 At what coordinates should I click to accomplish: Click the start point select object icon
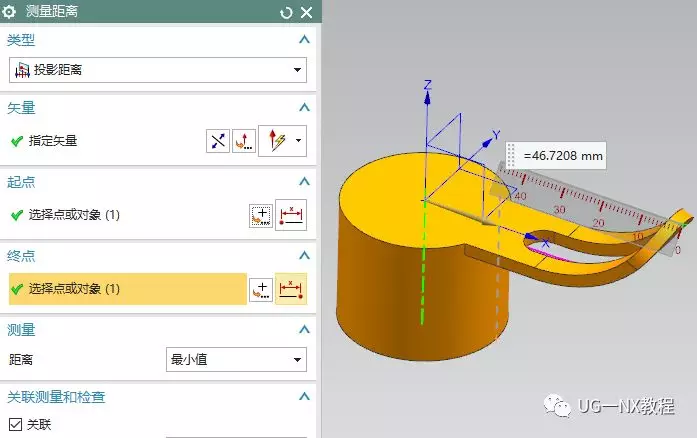(x=291, y=215)
